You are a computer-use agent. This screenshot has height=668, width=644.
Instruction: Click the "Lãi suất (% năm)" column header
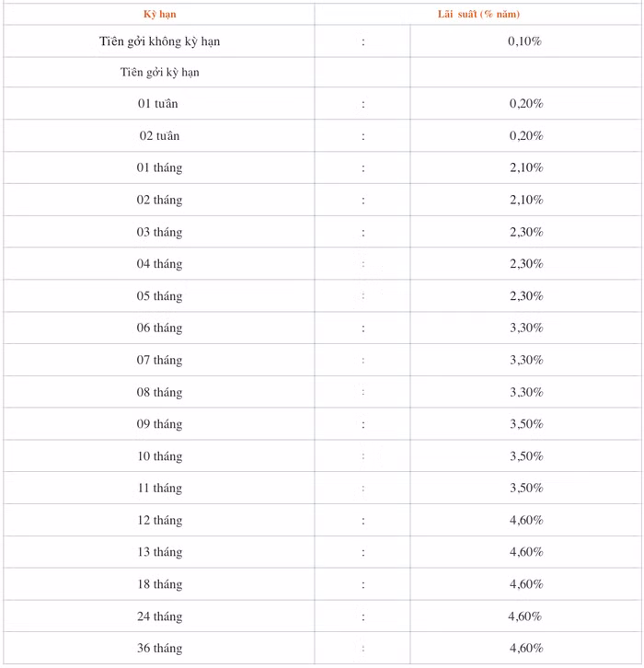coord(478,14)
